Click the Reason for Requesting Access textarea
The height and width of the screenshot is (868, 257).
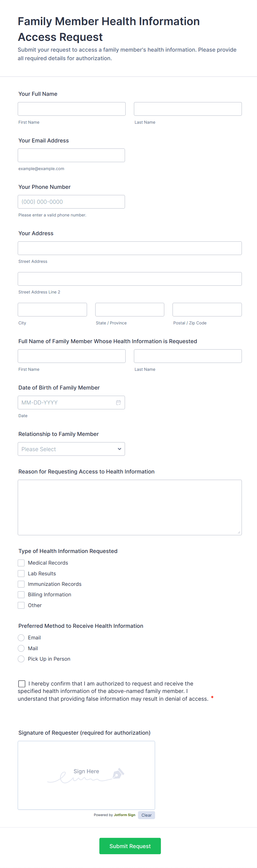coord(130,507)
